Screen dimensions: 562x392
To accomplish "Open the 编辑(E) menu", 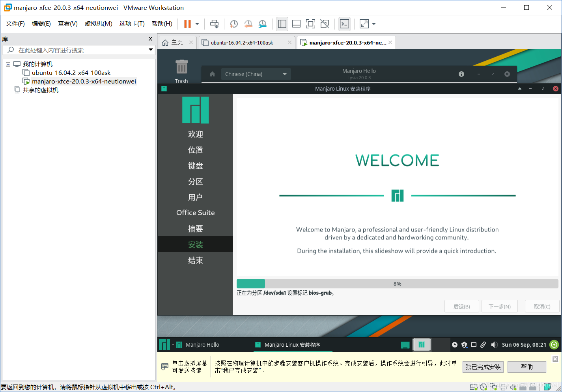I will (41, 24).
